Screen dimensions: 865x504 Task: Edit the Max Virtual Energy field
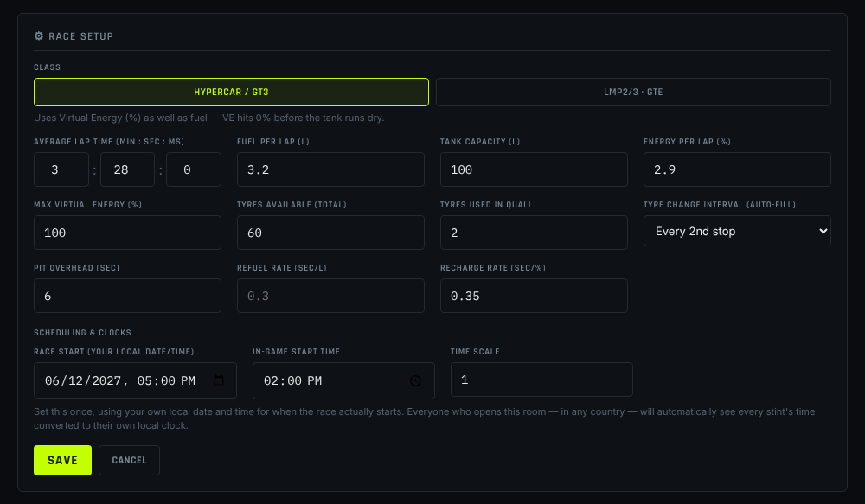pyautogui.click(x=127, y=233)
